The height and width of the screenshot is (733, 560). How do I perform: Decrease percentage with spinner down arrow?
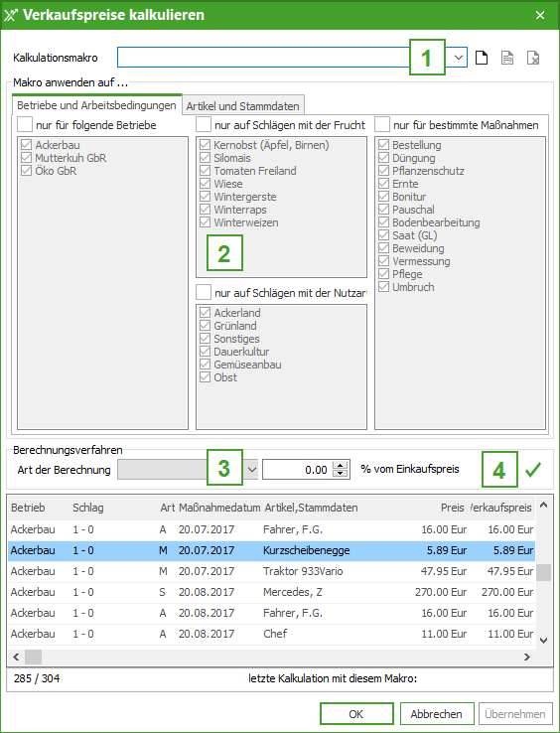pyautogui.click(x=341, y=473)
